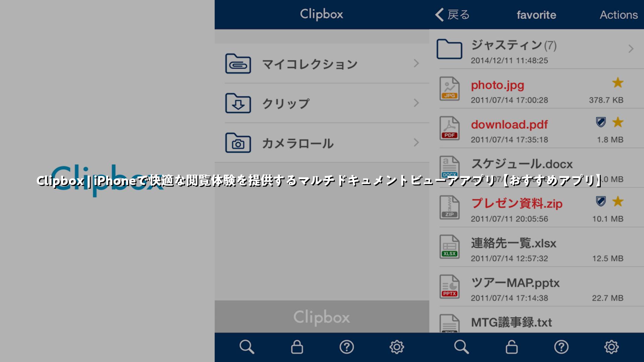Tap the PPTX file icon of ツアーMAP.pptx

point(449,287)
